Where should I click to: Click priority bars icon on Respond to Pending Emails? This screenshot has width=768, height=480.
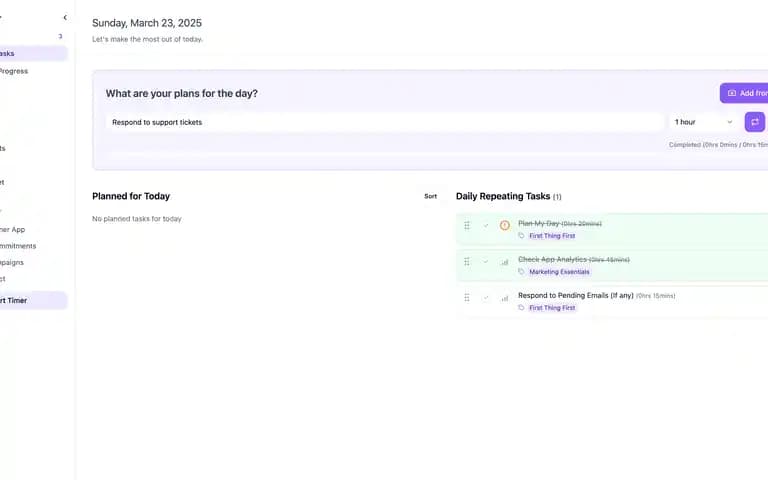[504, 298]
